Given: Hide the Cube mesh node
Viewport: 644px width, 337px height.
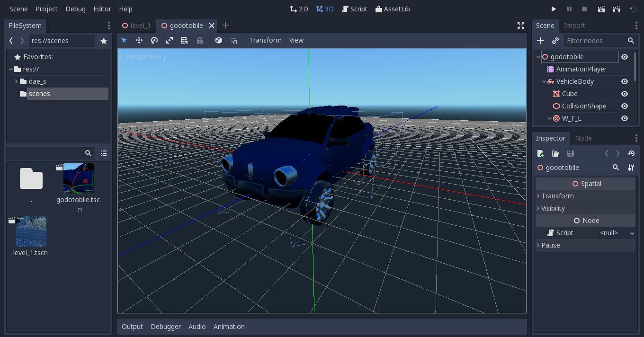Looking at the screenshot, I should pos(625,94).
